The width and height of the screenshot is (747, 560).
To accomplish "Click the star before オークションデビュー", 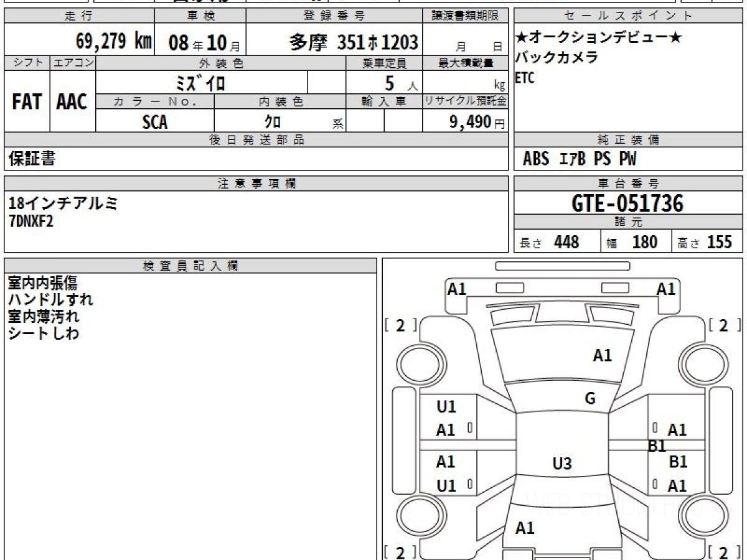I will [520, 38].
